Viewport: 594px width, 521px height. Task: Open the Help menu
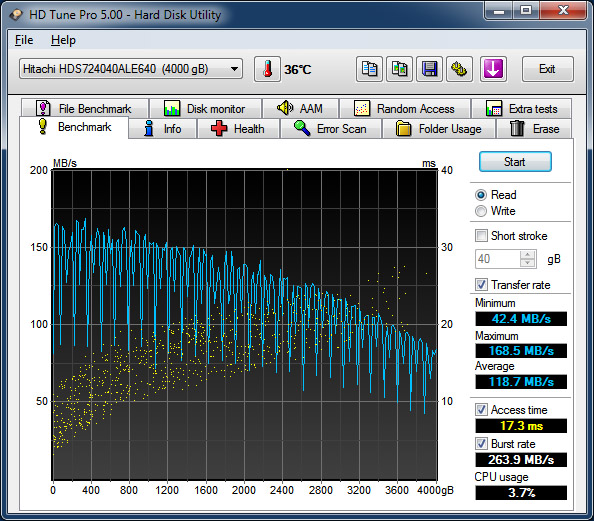(63, 40)
